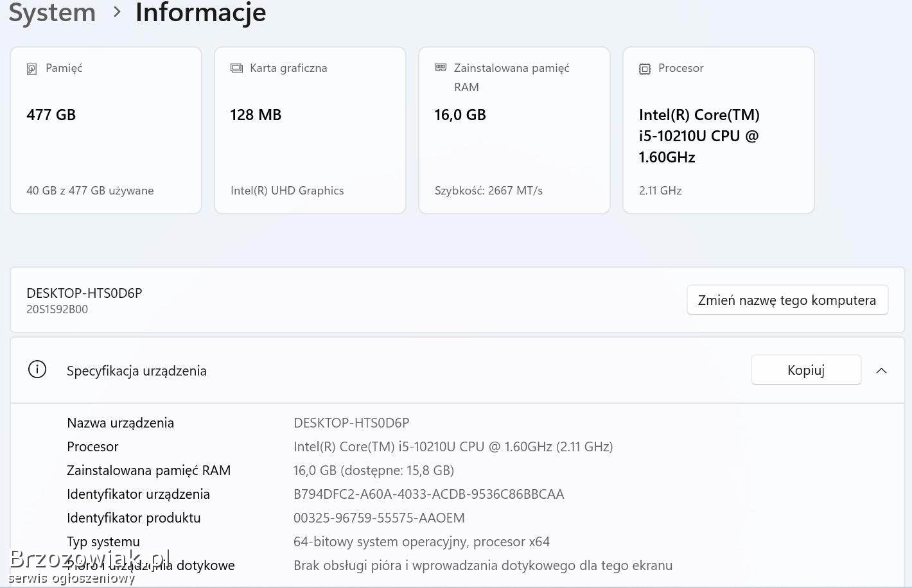
Task: Copy device specs with the Kopiuj button
Action: click(805, 370)
